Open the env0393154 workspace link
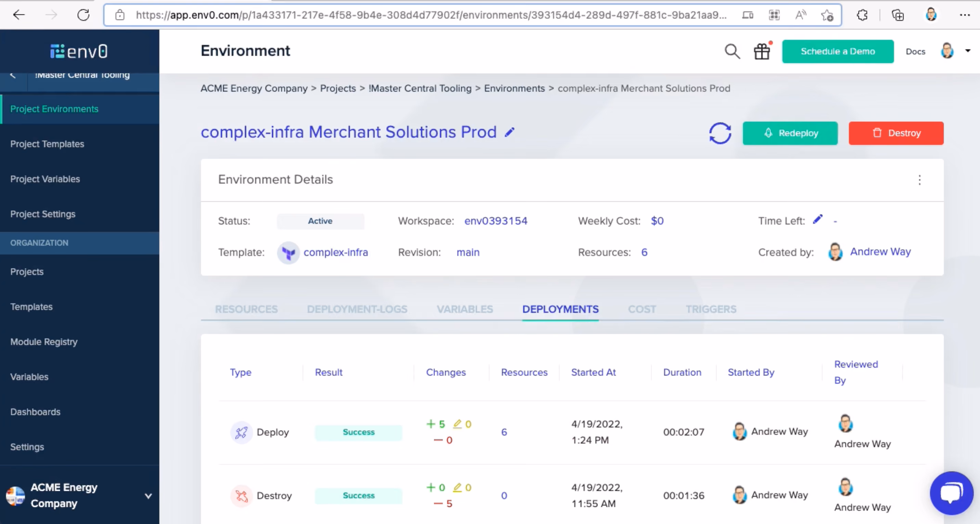The height and width of the screenshot is (524, 980). [496, 221]
